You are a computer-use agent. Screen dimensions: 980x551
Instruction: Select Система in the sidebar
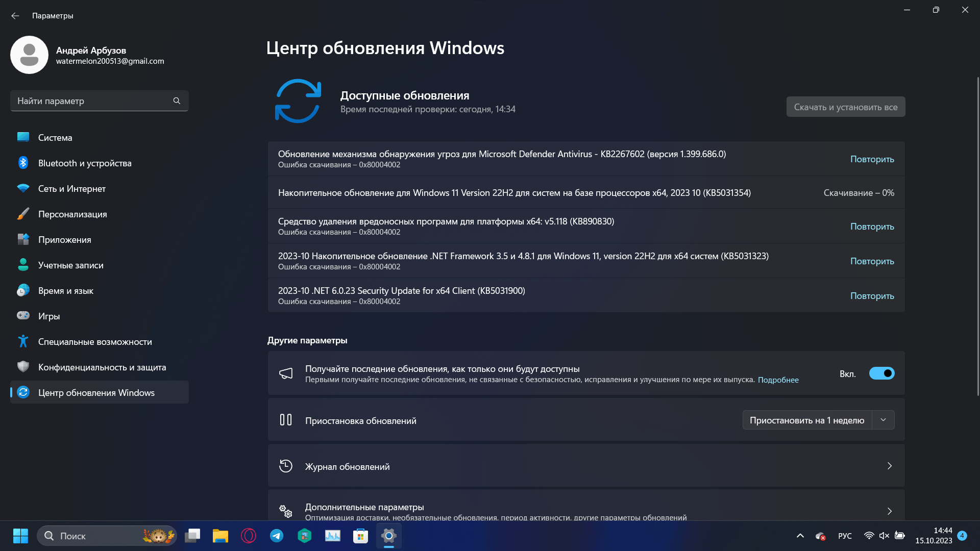click(x=100, y=137)
